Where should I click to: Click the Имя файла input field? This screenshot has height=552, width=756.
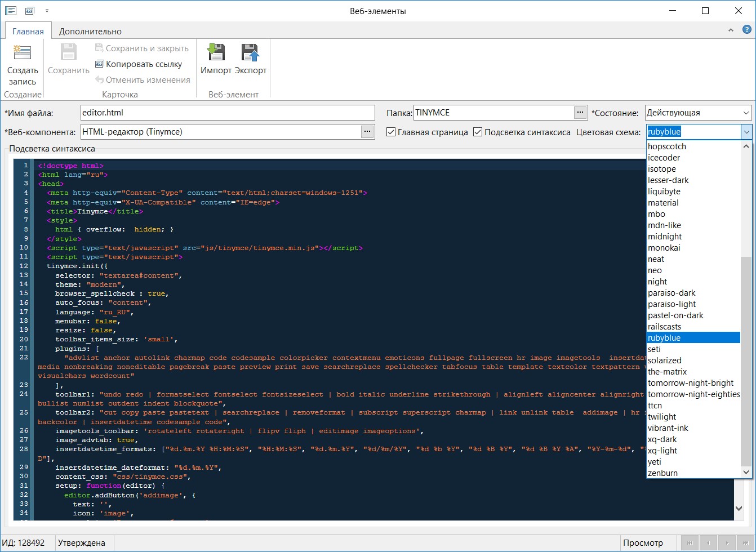point(228,113)
